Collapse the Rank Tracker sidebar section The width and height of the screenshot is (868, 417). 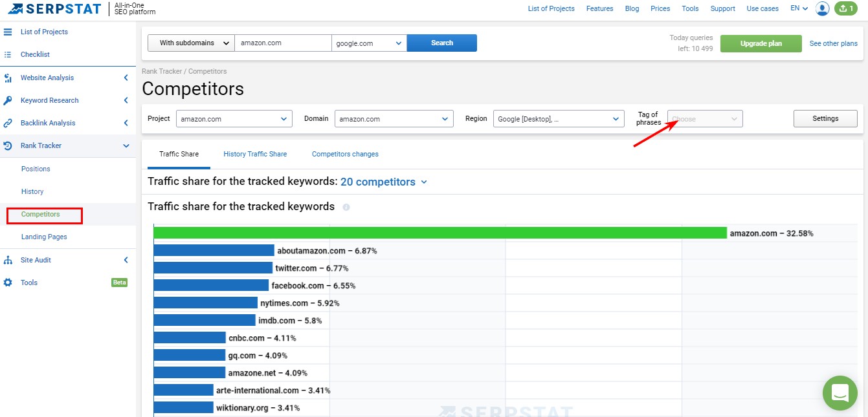tap(126, 146)
